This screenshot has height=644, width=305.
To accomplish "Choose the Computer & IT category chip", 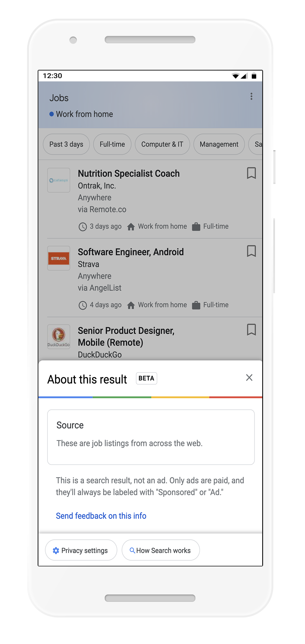I will (x=162, y=144).
